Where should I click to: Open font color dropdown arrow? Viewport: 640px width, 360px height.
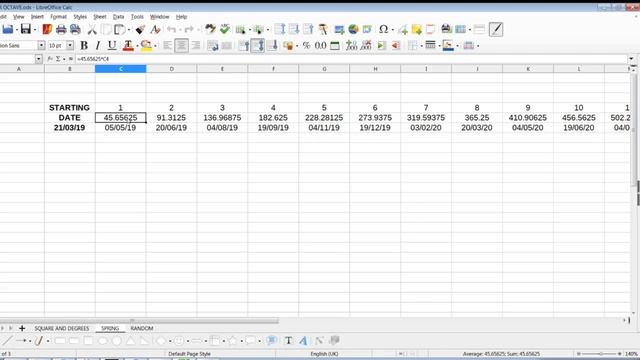pyautogui.click(x=137, y=46)
